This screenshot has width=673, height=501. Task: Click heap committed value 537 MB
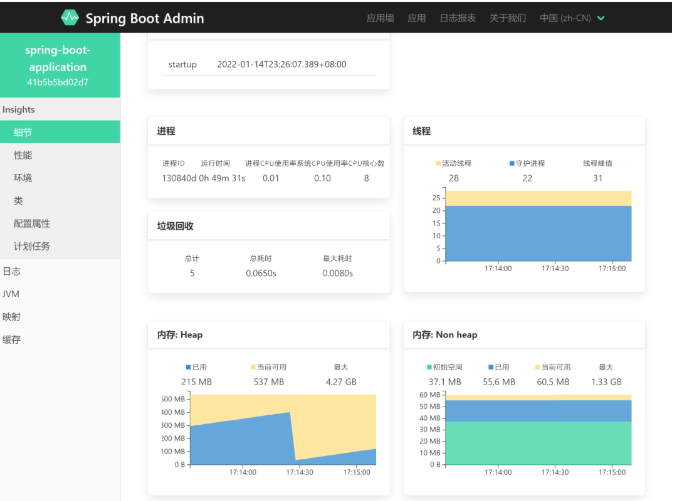pos(269,382)
